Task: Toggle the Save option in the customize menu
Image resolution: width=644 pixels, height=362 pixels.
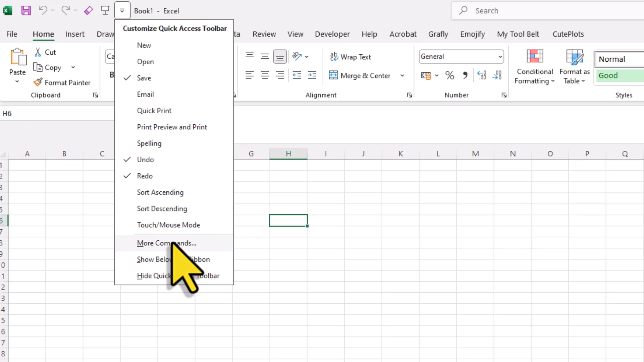Action: [x=143, y=78]
